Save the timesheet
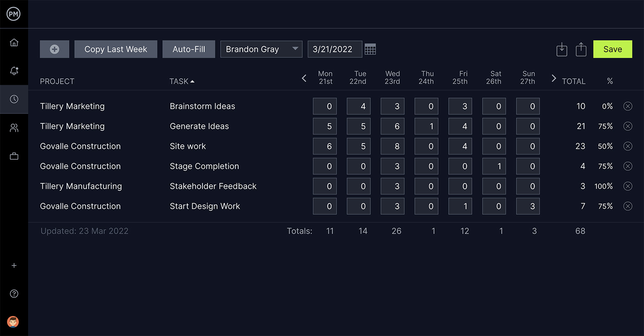 coord(612,49)
